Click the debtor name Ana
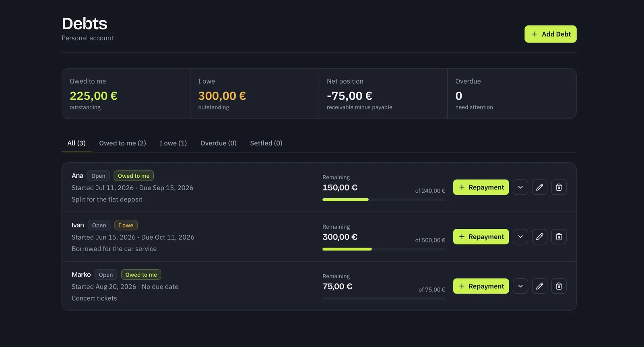 pyautogui.click(x=77, y=176)
